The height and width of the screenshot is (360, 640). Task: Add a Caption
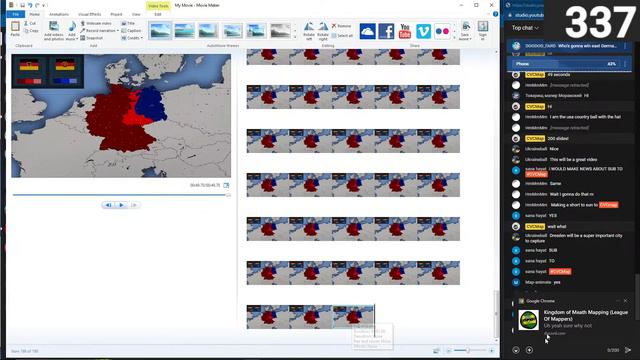[131, 31]
